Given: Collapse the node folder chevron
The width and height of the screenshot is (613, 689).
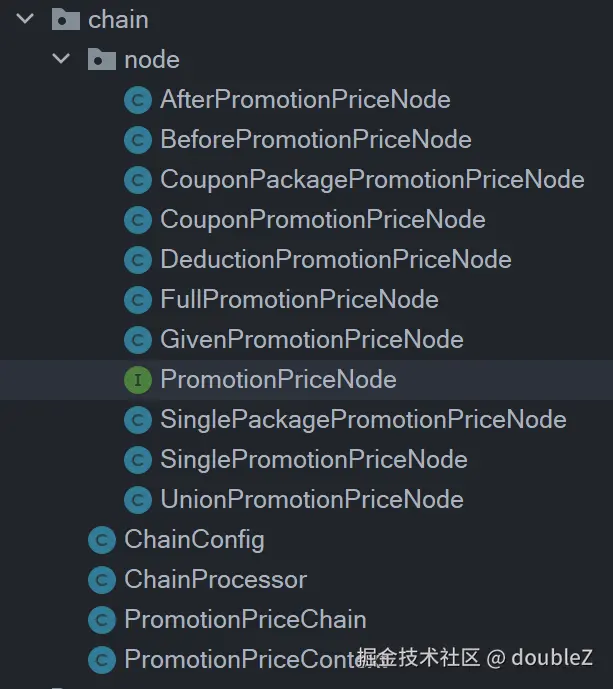Looking at the screenshot, I should [61, 59].
